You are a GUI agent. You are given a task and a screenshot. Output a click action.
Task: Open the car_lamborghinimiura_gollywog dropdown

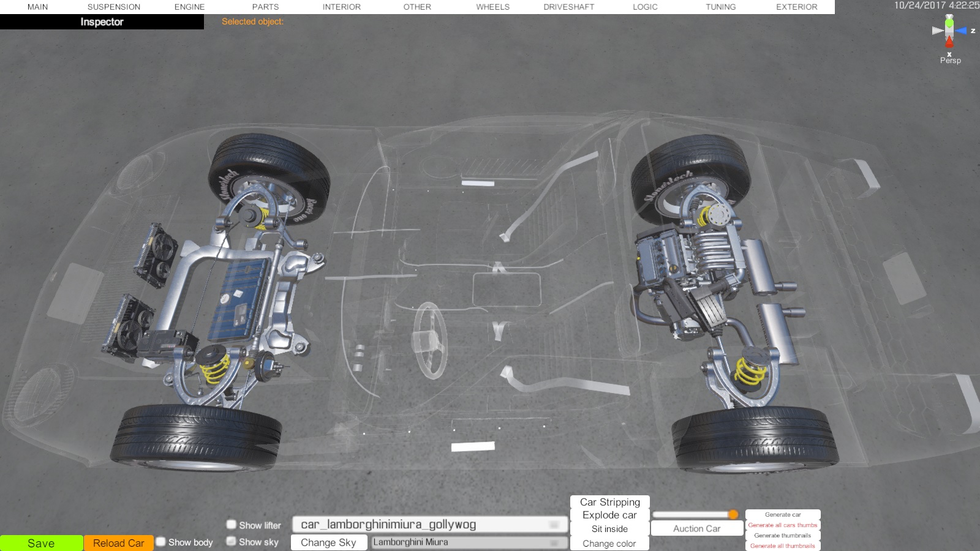point(430,525)
